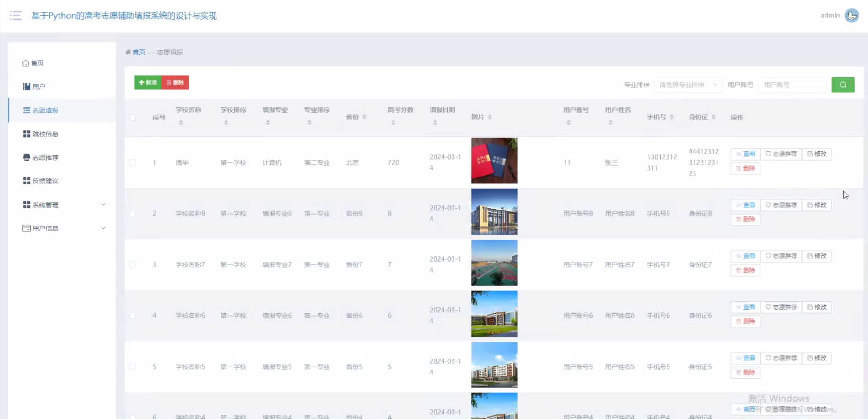Click the 用户账号8 cell

(578, 214)
